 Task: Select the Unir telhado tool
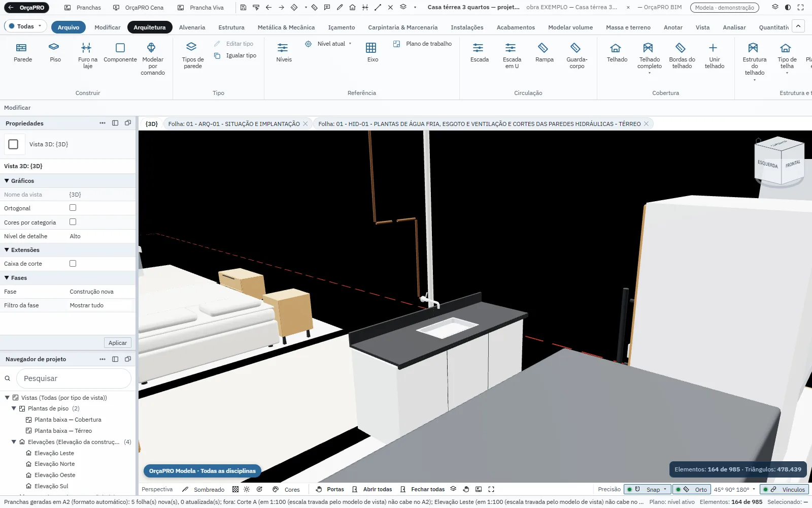coord(714,56)
